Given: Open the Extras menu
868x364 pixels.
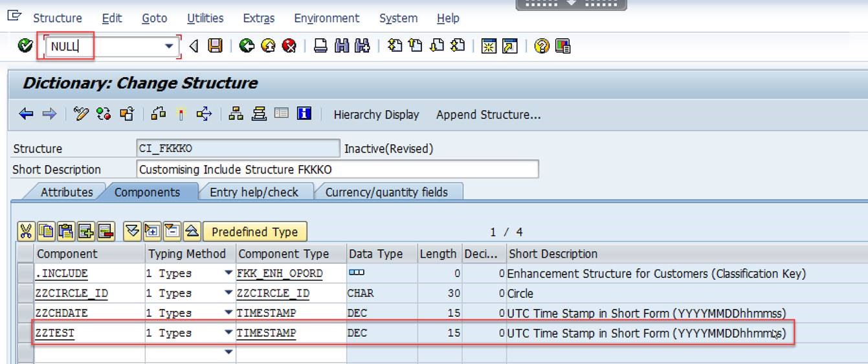Looking at the screenshot, I should click(x=259, y=18).
